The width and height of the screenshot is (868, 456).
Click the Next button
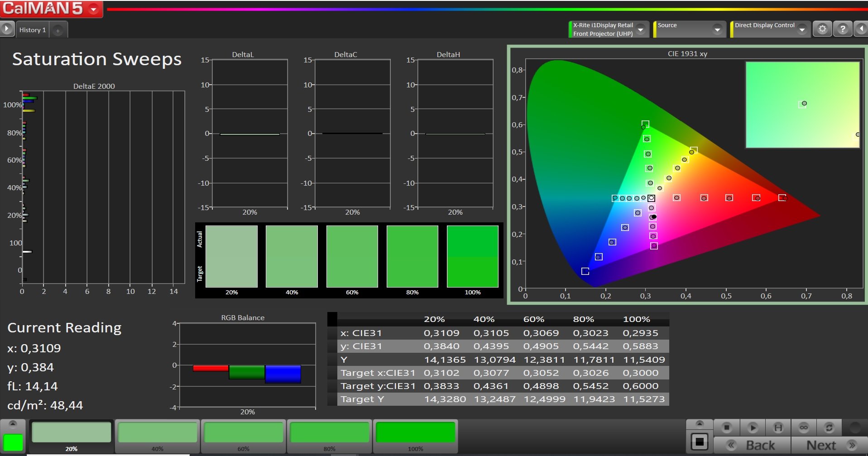click(x=829, y=445)
